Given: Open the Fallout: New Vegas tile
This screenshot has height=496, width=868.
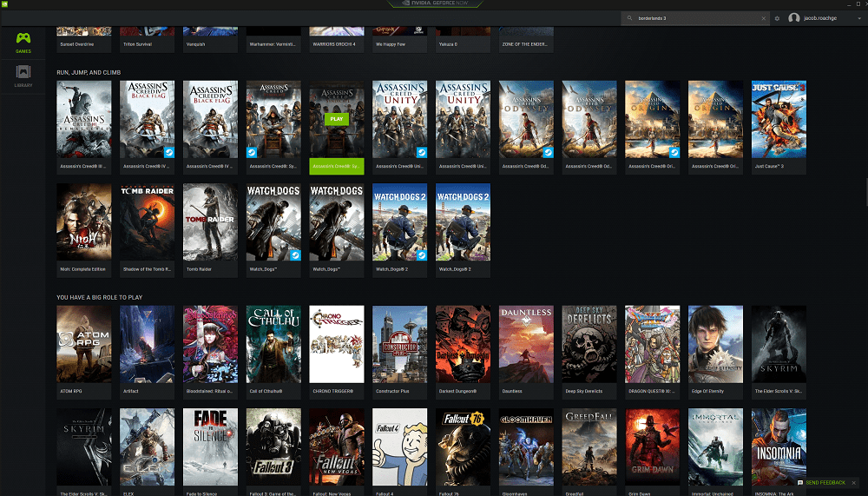Looking at the screenshot, I should click(x=337, y=453).
